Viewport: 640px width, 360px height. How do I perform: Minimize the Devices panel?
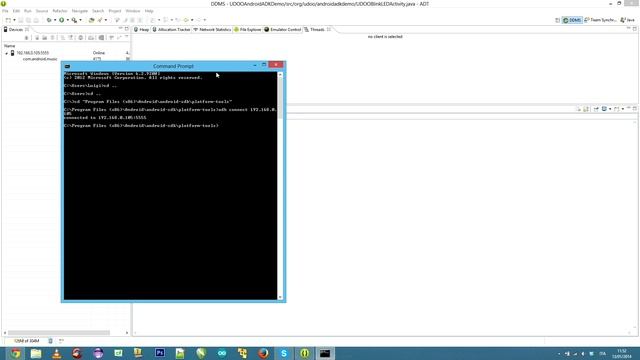(120, 29)
